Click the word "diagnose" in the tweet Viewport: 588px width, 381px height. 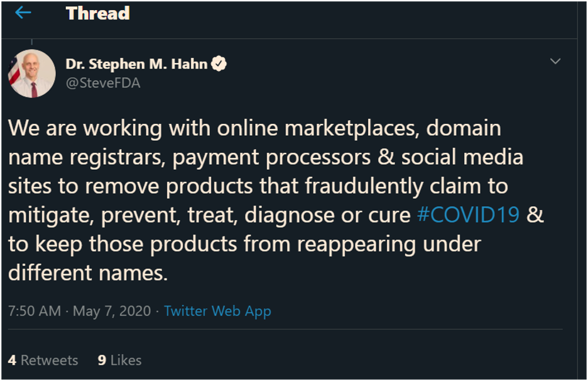(x=290, y=214)
